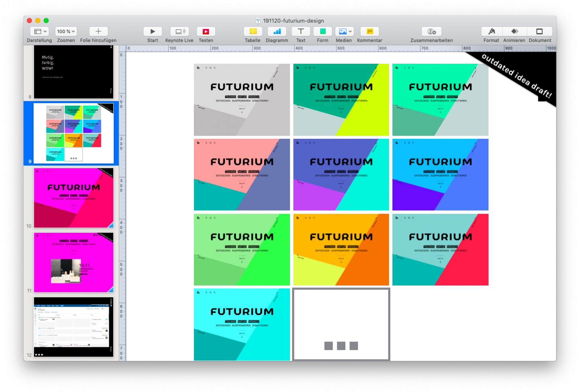Click the document icon beside the title
This screenshot has height=392, width=580.
258,21
